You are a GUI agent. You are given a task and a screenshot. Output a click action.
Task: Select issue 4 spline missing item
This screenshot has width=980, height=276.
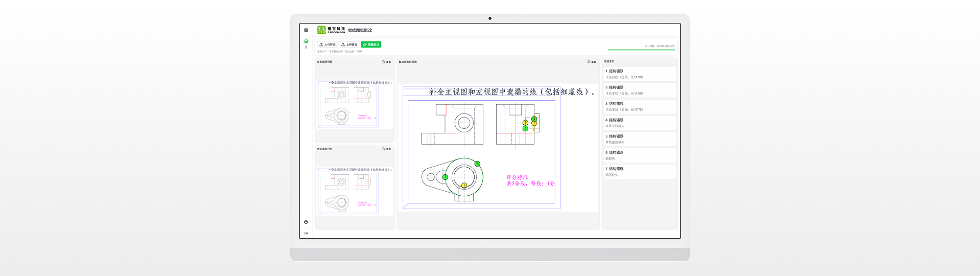click(640, 123)
